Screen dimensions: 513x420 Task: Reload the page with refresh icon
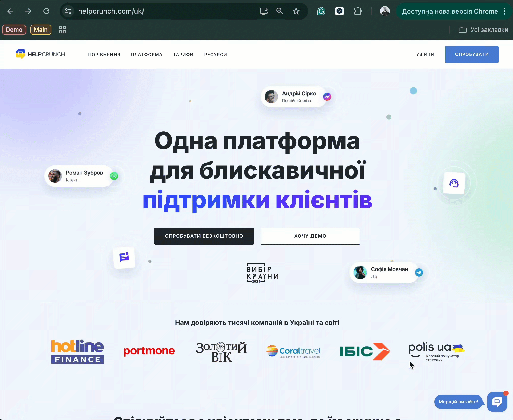click(46, 11)
